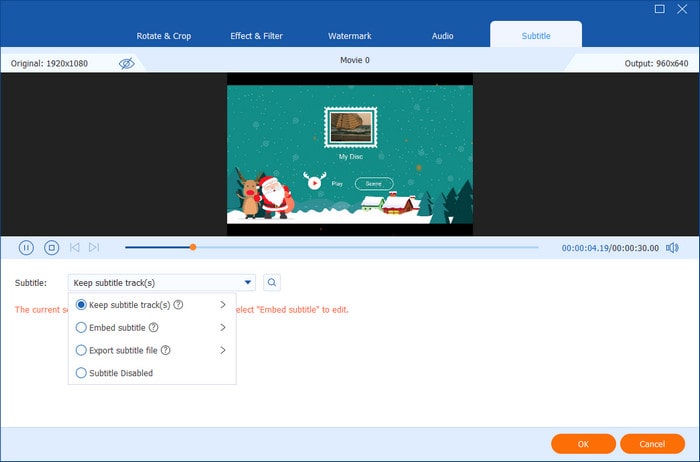The width and height of the screenshot is (700, 462).
Task: Skip to next frame
Action: click(x=94, y=247)
